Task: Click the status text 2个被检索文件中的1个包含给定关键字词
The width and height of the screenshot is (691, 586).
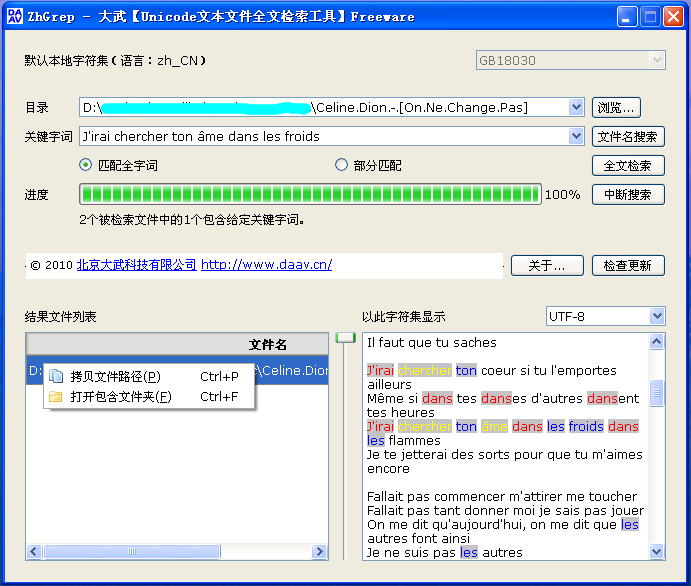Action: pyautogui.click(x=192, y=219)
